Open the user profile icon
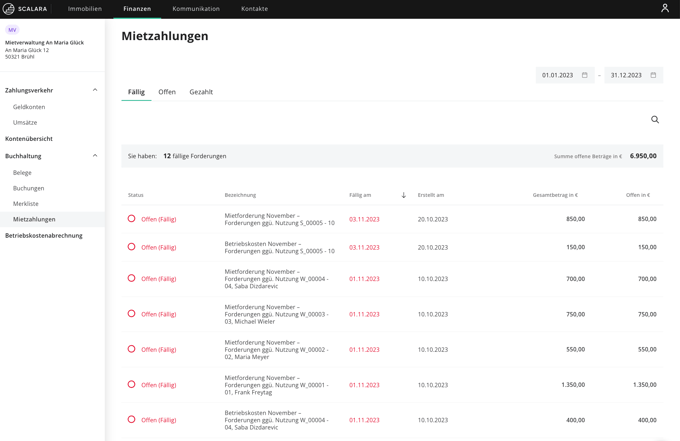Screen dimensions: 680x441 [665, 8]
